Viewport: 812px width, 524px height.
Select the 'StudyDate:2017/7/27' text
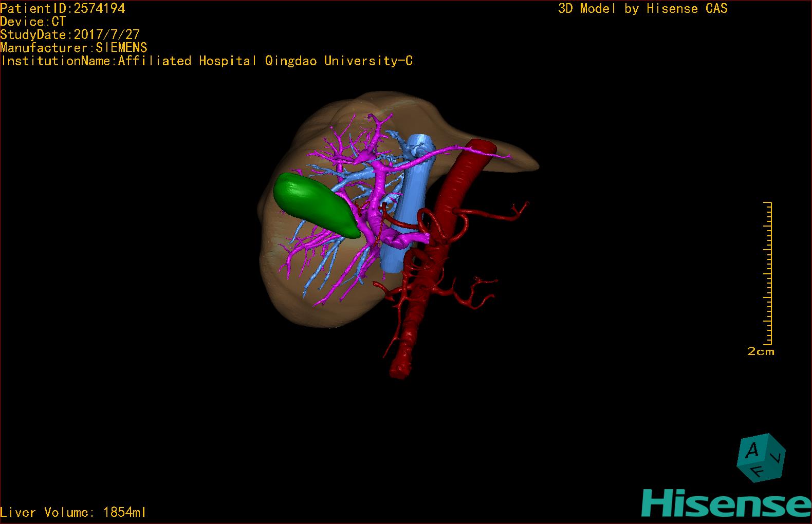point(70,34)
